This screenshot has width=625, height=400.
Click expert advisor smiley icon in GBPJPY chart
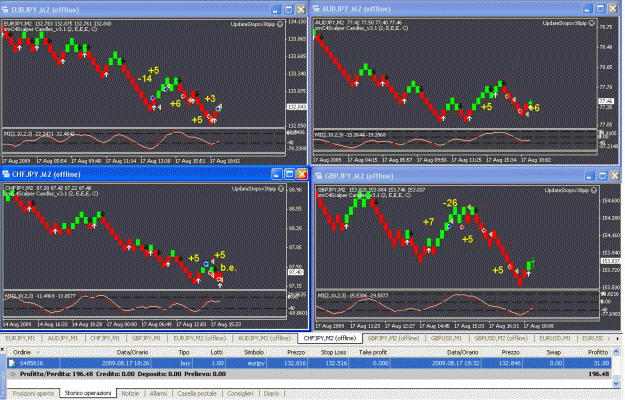[x=594, y=190]
